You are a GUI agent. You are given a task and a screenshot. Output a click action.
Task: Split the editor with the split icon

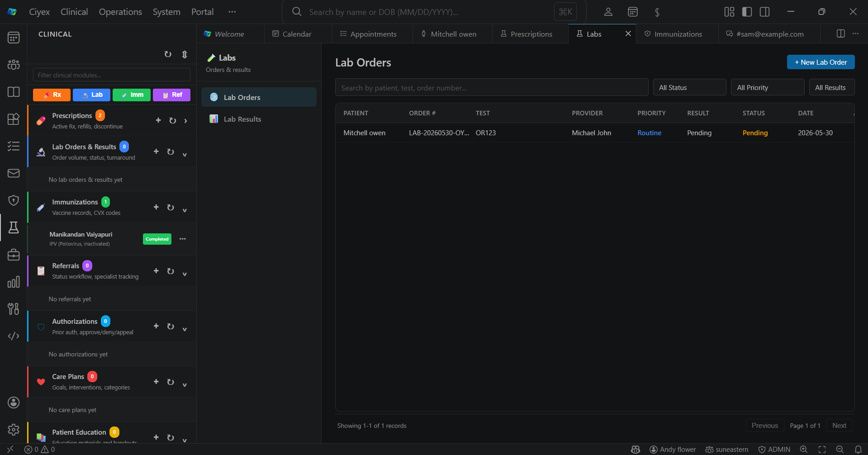click(x=840, y=33)
